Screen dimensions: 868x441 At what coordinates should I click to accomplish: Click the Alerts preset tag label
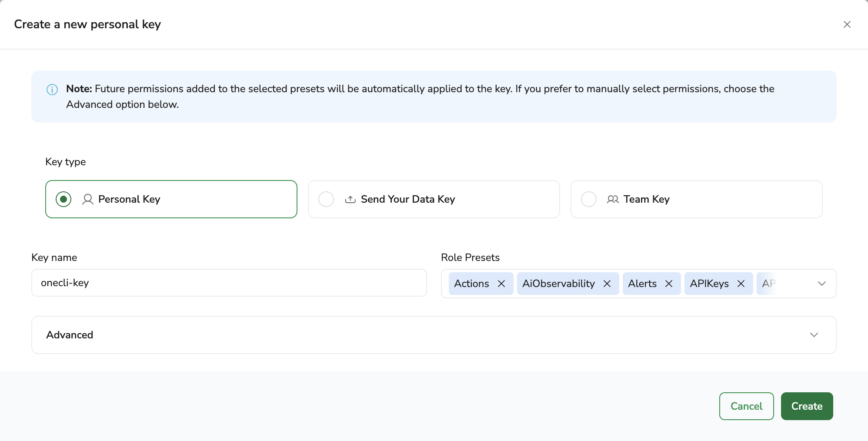[642, 284]
